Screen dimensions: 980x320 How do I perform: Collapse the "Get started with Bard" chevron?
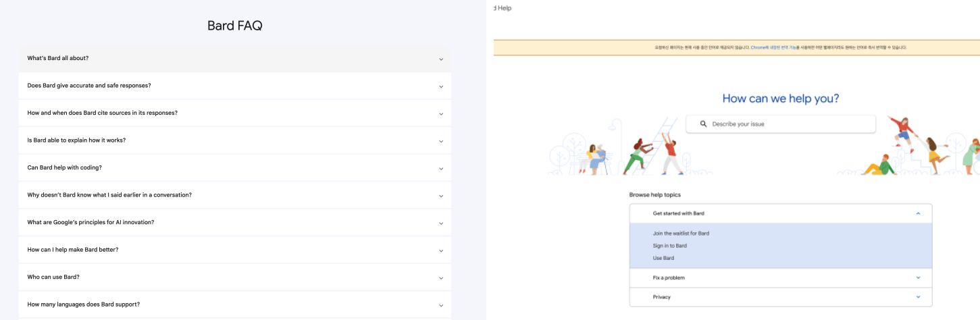918,213
